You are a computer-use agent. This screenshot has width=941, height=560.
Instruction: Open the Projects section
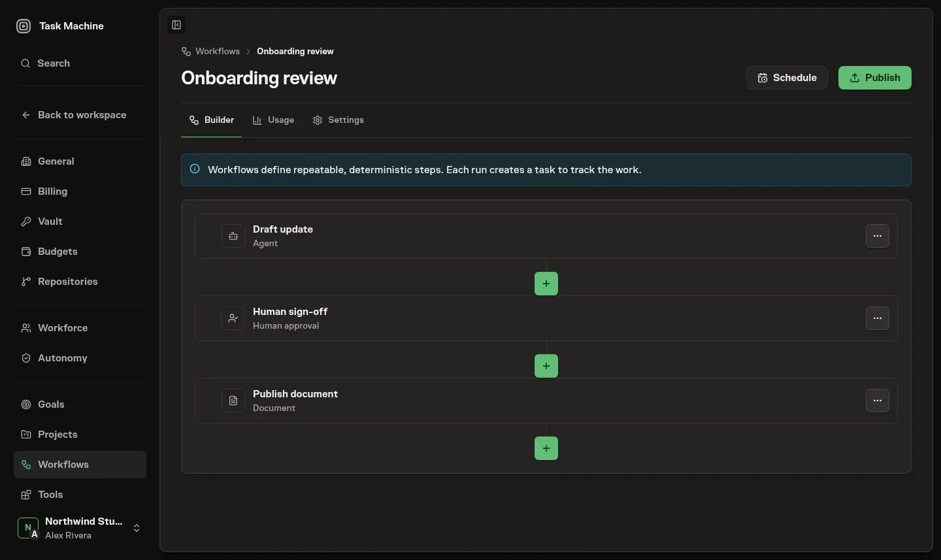pos(80,435)
